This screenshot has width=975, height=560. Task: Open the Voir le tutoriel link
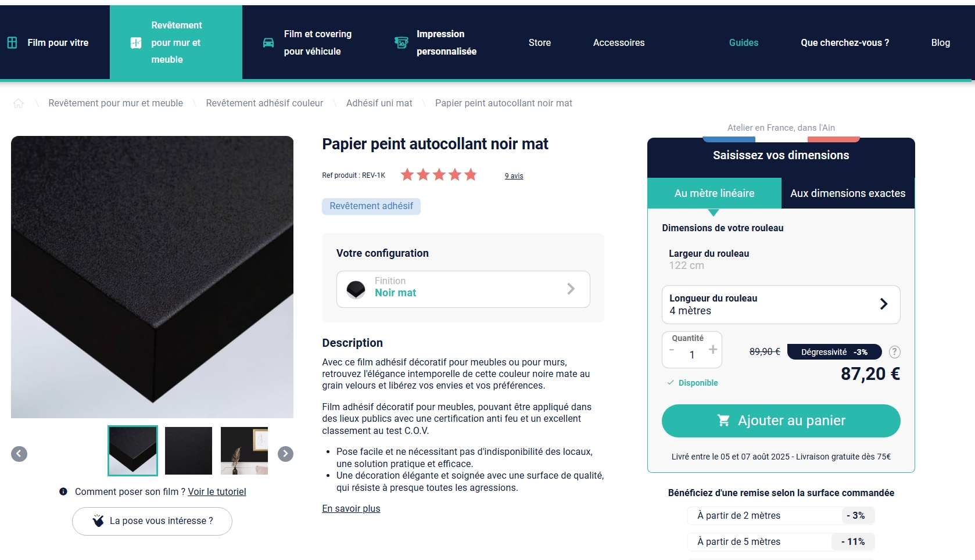tap(217, 492)
